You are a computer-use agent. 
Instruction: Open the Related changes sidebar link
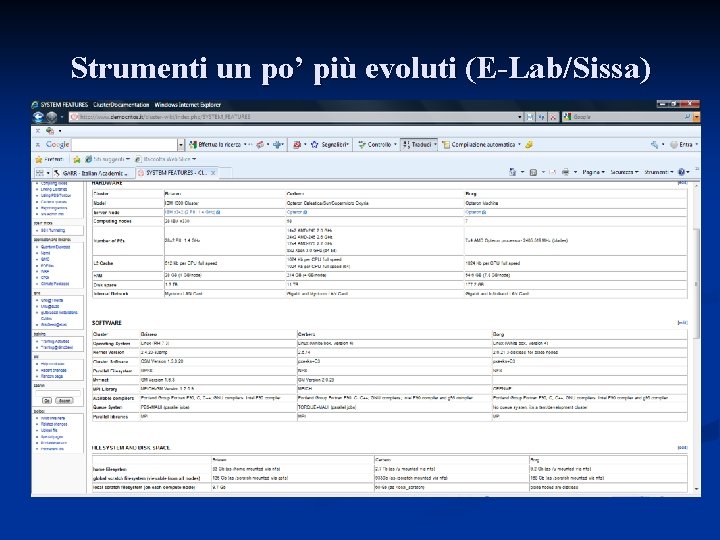tap(54, 424)
